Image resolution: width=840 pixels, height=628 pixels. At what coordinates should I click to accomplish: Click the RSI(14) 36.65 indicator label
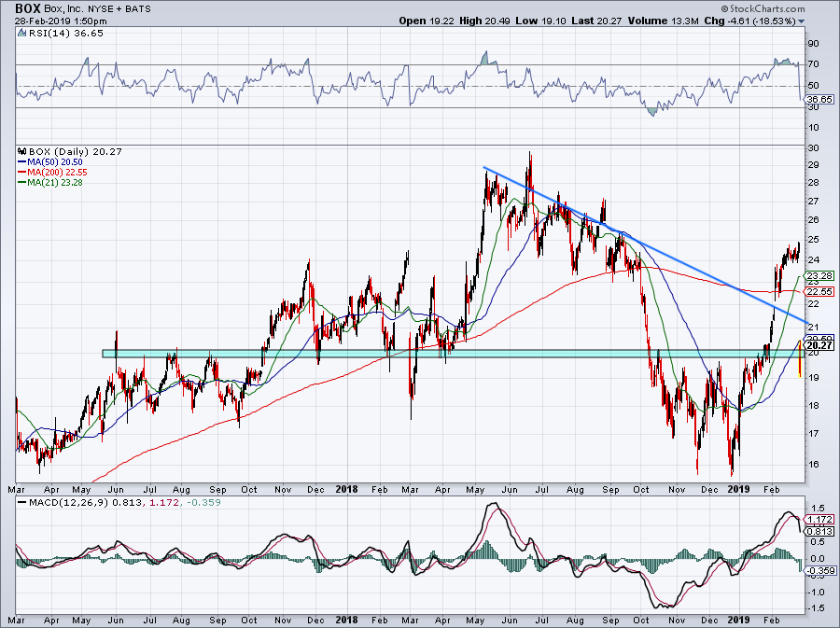point(66,34)
